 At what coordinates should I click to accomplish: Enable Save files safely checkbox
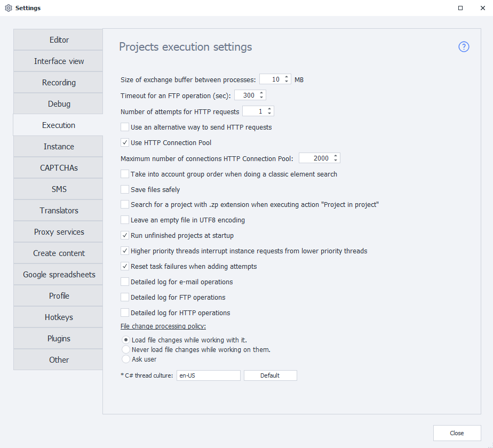click(125, 190)
